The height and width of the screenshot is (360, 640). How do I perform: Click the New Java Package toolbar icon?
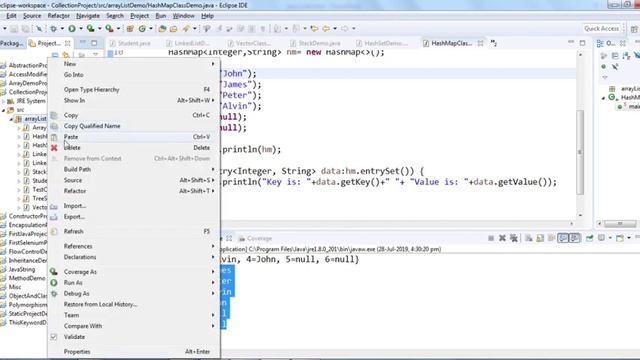(130, 29)
